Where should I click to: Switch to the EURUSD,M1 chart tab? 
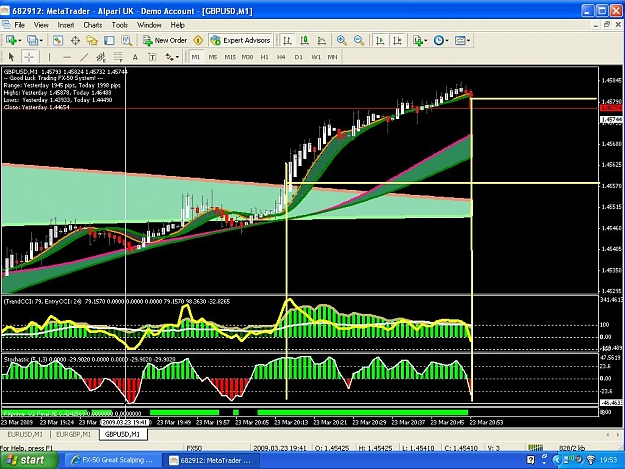(x=25, y=434)
